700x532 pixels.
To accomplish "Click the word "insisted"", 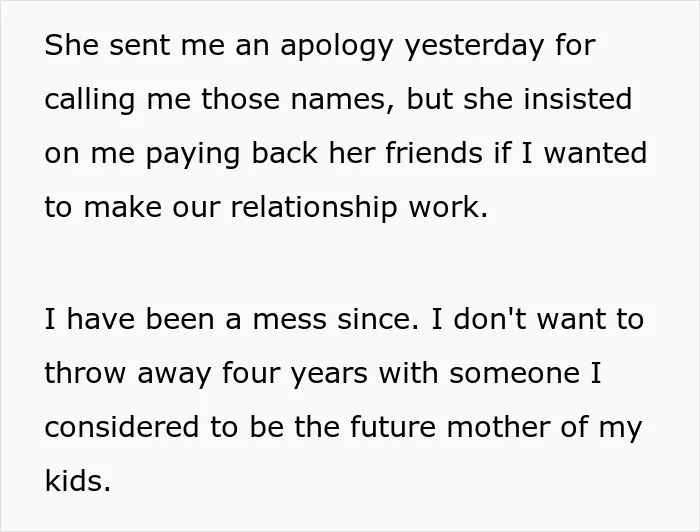I will [x=578, y=98].
